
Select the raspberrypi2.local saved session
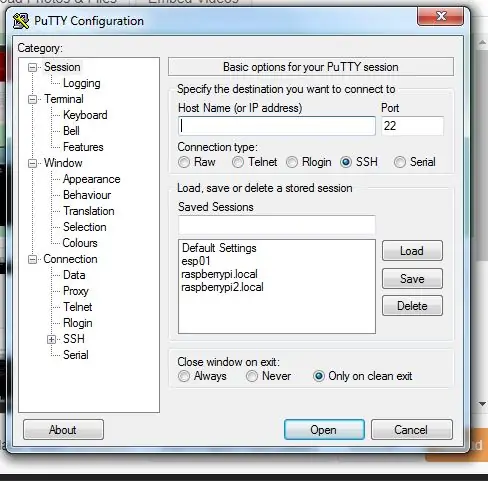[x=222, y=287]
